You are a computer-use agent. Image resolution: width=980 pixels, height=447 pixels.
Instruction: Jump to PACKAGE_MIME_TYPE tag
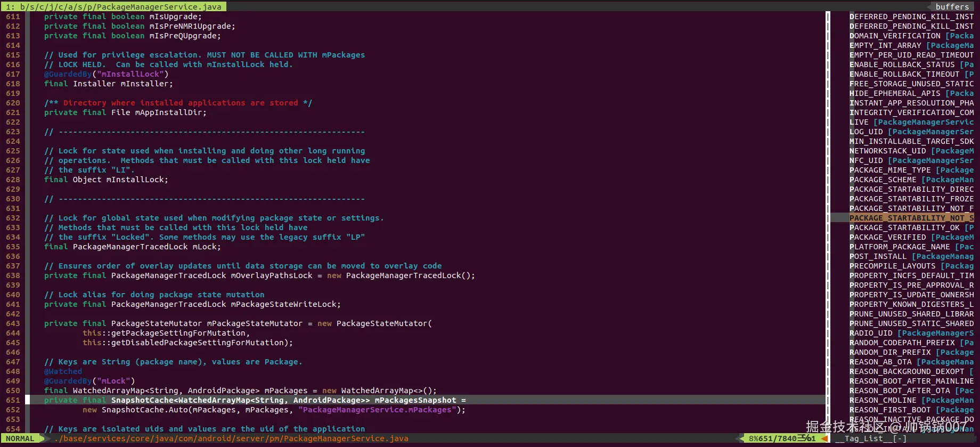pyautogui.click(x=911, y=170)
